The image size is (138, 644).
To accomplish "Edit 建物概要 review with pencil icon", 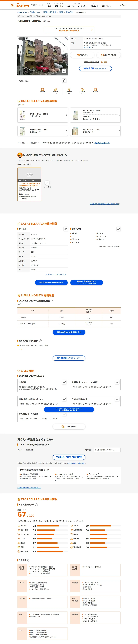I will point(64,382).
